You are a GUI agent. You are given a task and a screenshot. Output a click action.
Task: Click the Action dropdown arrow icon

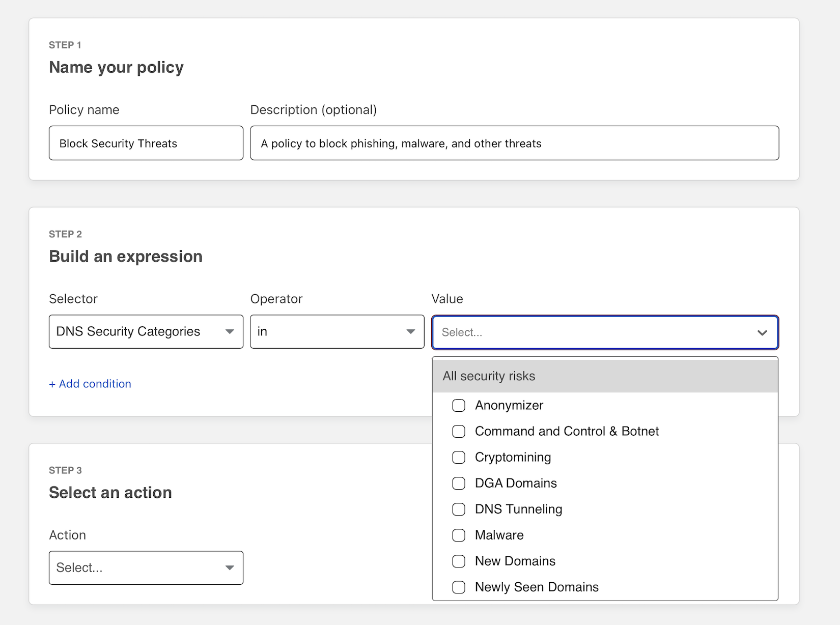[230, 567]
